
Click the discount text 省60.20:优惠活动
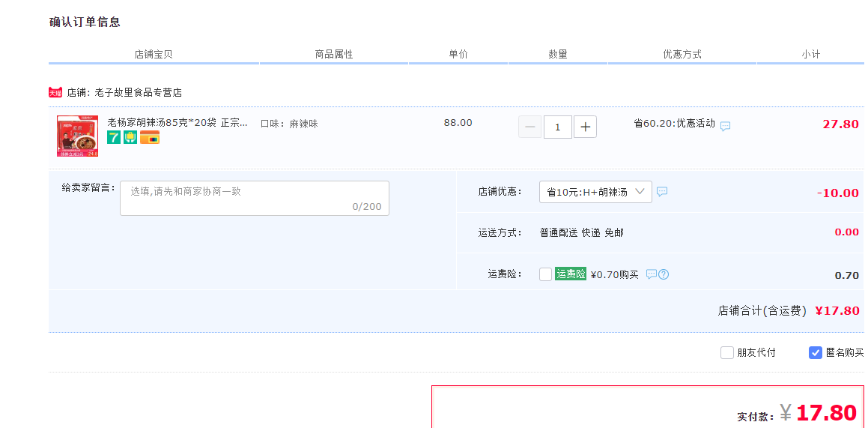(674, 123)
